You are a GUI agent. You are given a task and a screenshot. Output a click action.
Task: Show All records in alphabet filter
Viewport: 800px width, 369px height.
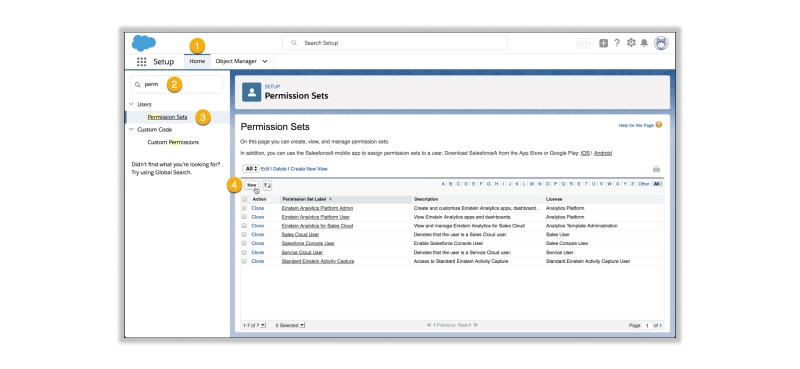(x=657, y=184)
